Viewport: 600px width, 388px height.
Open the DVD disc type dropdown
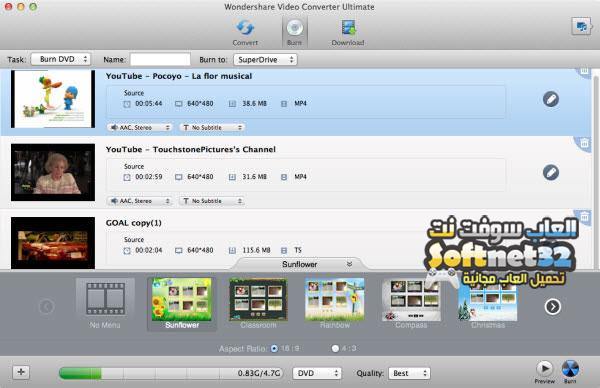tap(317, 373)
